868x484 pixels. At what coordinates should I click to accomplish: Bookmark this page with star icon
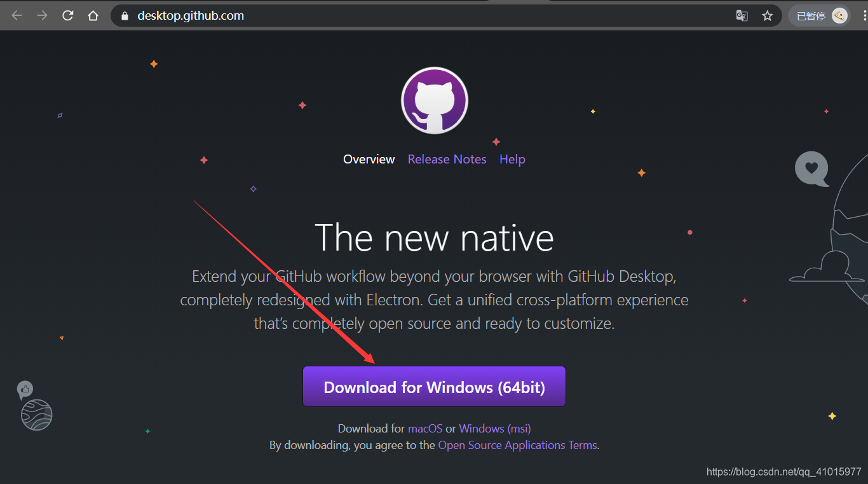768,16
